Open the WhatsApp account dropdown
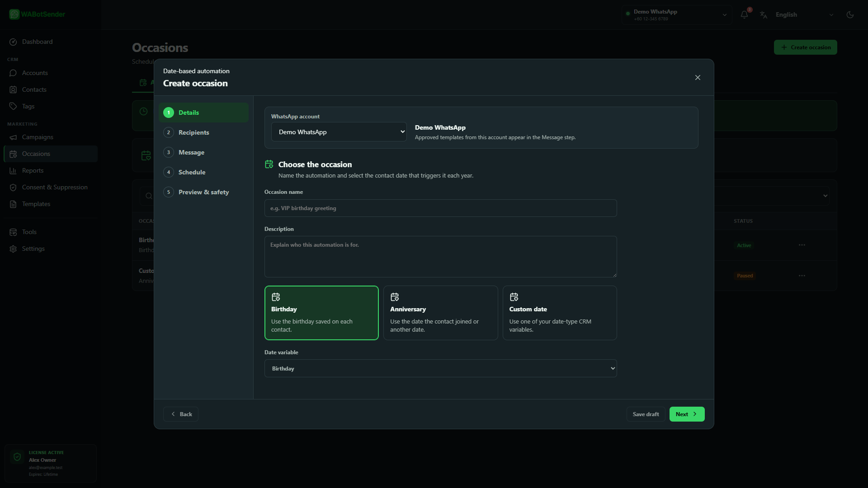Screen dimensions: 868x488 tap(339, 132)
